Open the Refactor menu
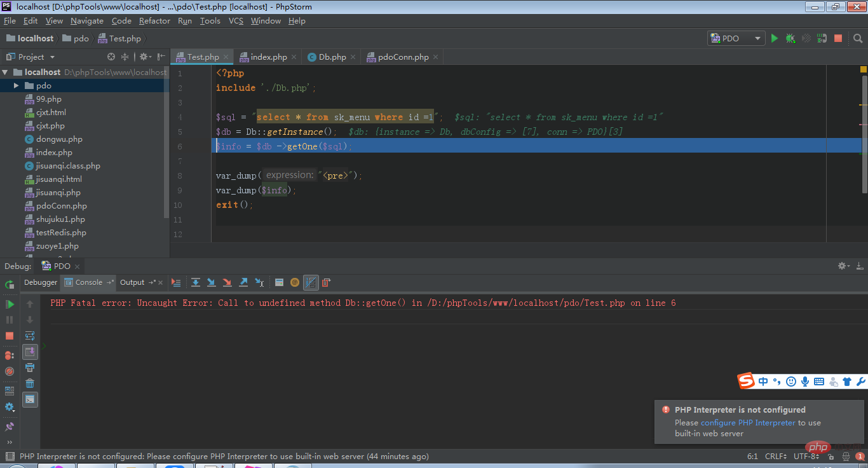This screenshot has height=468, width=868. coord(154,21)
